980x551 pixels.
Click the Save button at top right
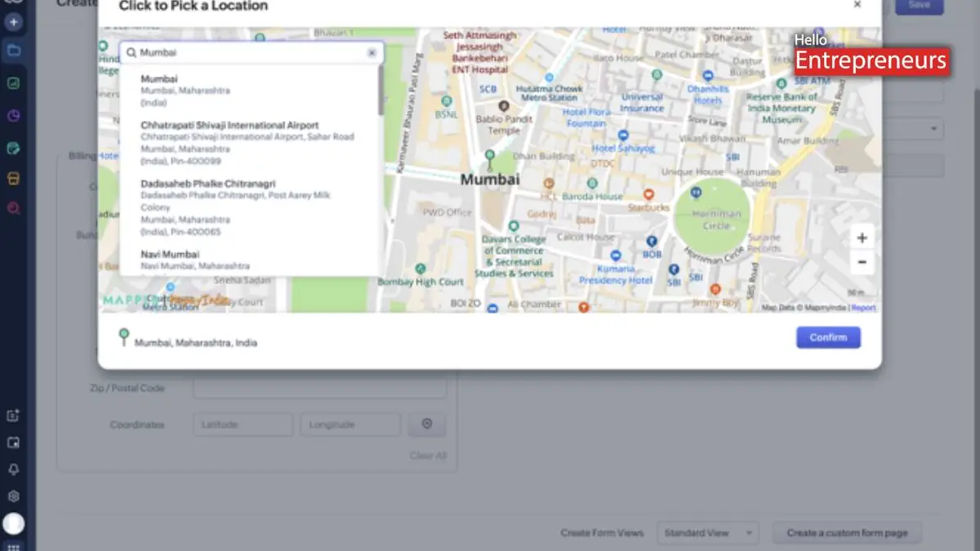coord(919,6)
